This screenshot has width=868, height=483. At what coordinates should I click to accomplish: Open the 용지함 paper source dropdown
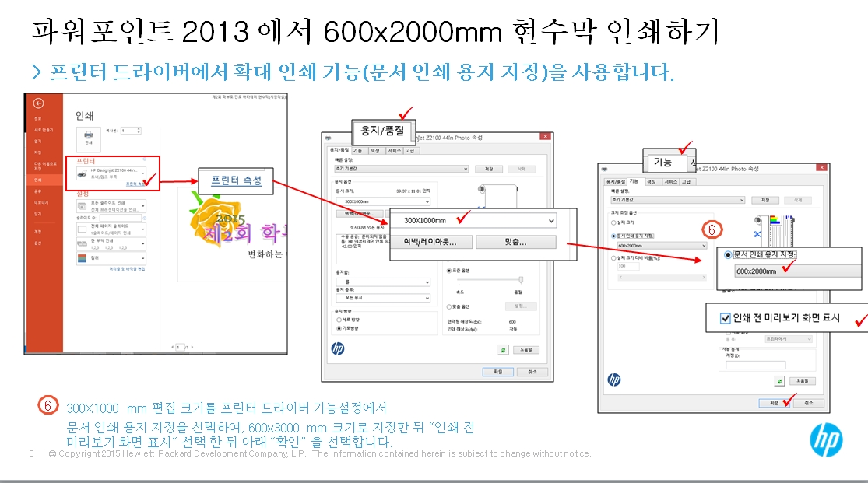click(382, 282)
